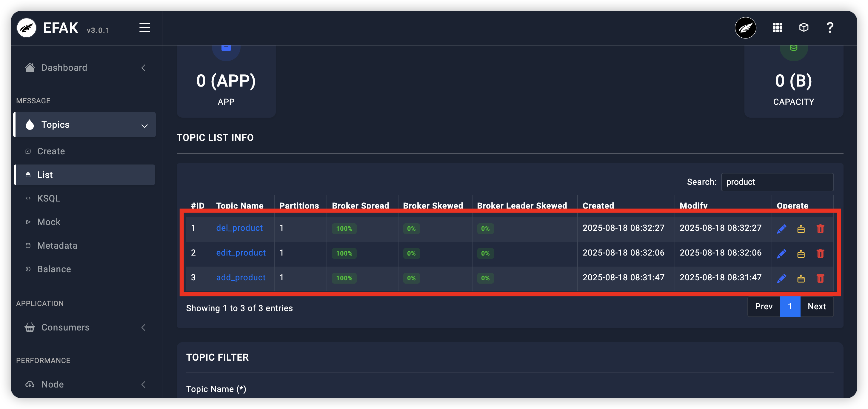Click the 0 (APP) card value

coord(226,81)
